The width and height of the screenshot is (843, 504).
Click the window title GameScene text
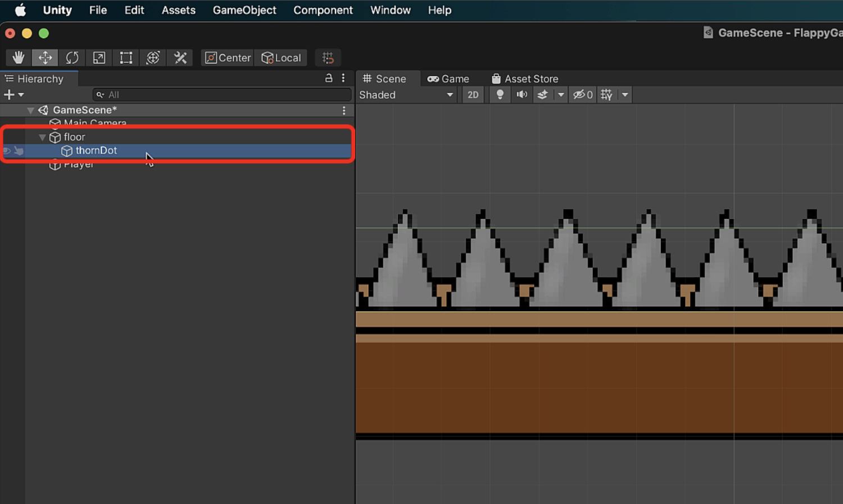pos(750,33)
